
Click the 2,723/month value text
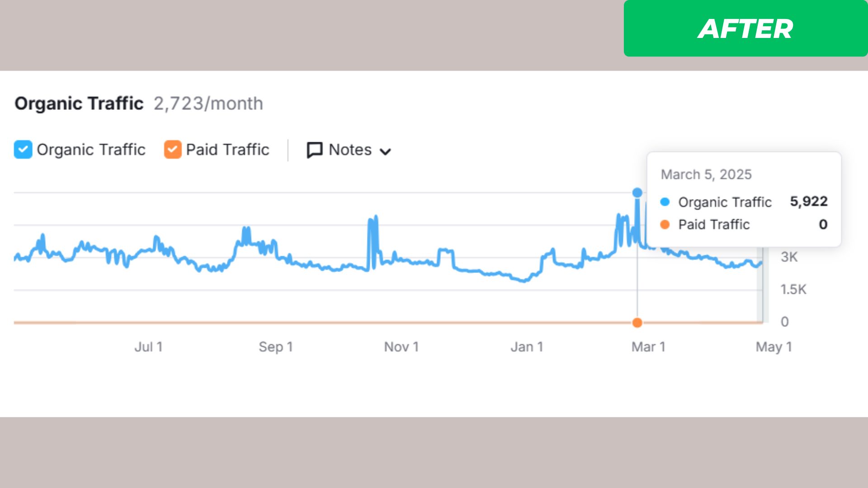[208, 103]
